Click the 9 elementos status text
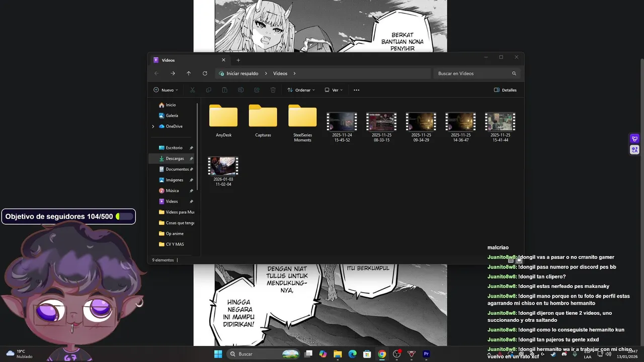 pyautogui.click(x=163, y=260)
